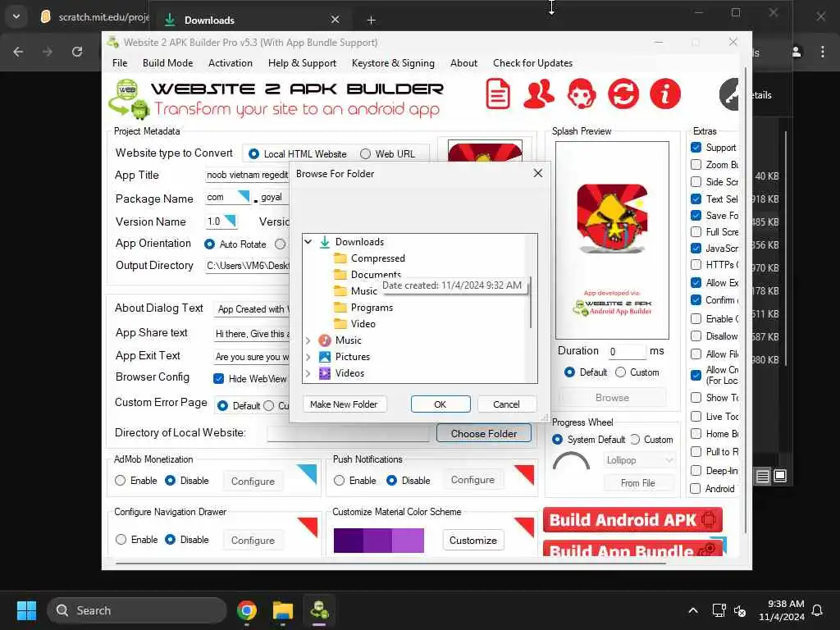Click the splash Duration input field
Image resolution: width=840 pixels, height=630 pixels.
tap(626, 352)
